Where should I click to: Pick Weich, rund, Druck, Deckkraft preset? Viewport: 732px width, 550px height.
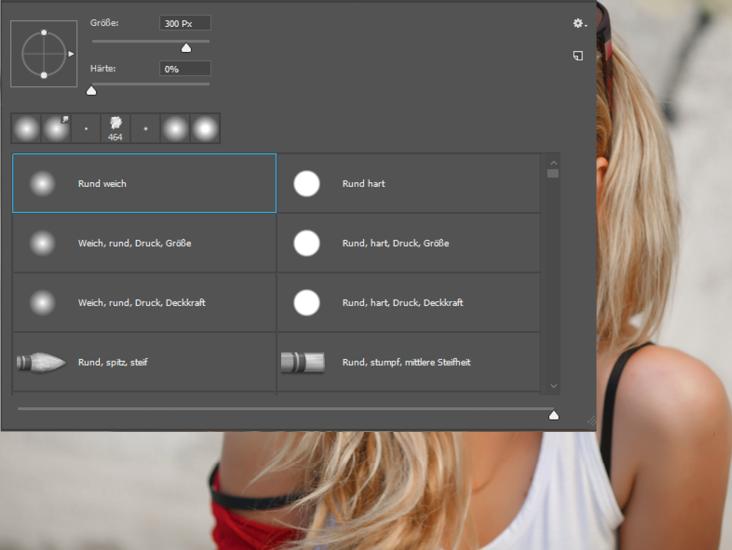click(144, 303)
